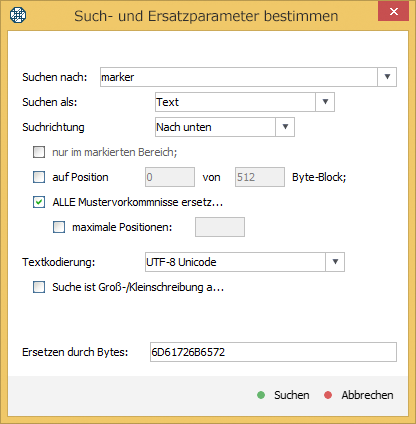This screenshot has width=416, height=424.
Task: Enable the 'maximale Positionen' checkbox
Action: tap(59, 227)
